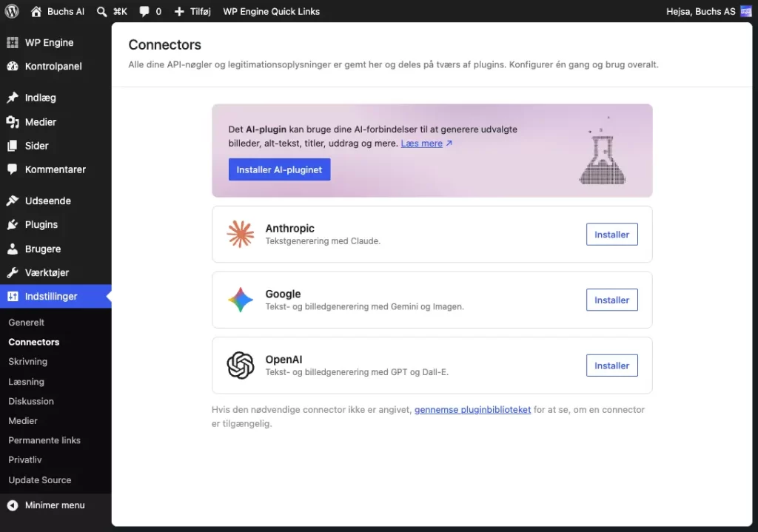Open search magnifier icon in admin bar
The image size is (758, 532).
[101, 12]
